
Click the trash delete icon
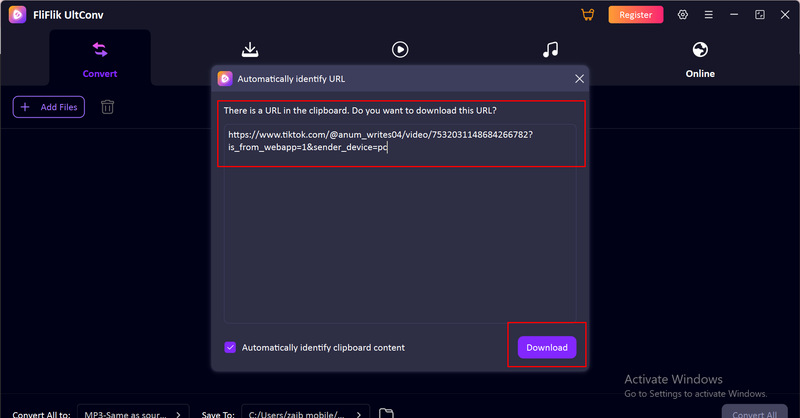(x=107, y=107)
